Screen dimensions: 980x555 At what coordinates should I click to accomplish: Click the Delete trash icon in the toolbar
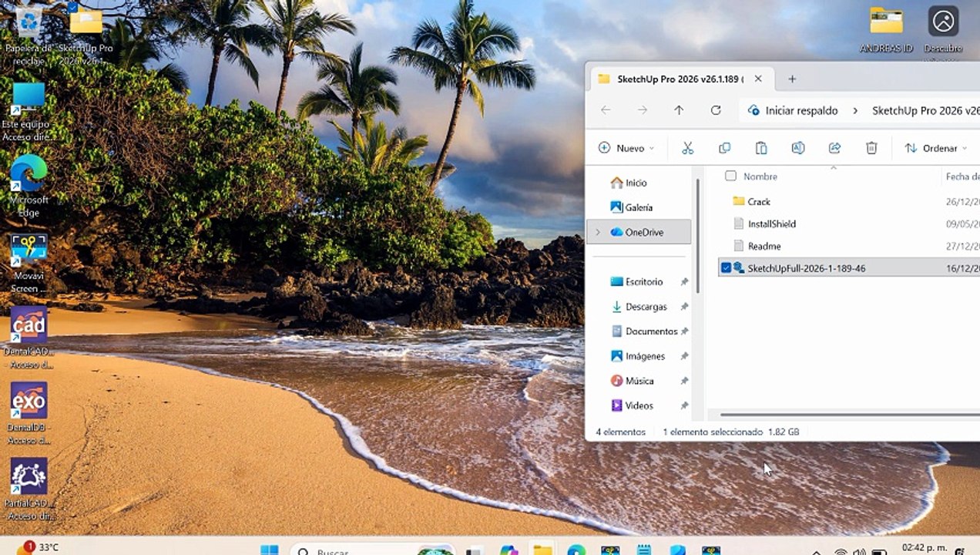coord(871,148)
